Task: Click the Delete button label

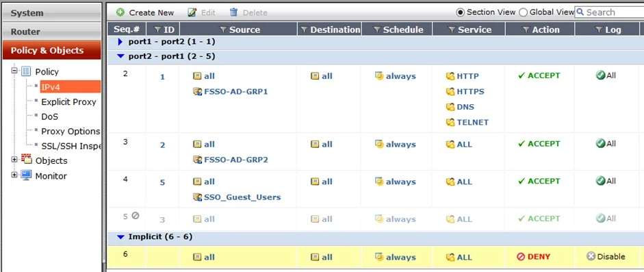Action: 255,13
